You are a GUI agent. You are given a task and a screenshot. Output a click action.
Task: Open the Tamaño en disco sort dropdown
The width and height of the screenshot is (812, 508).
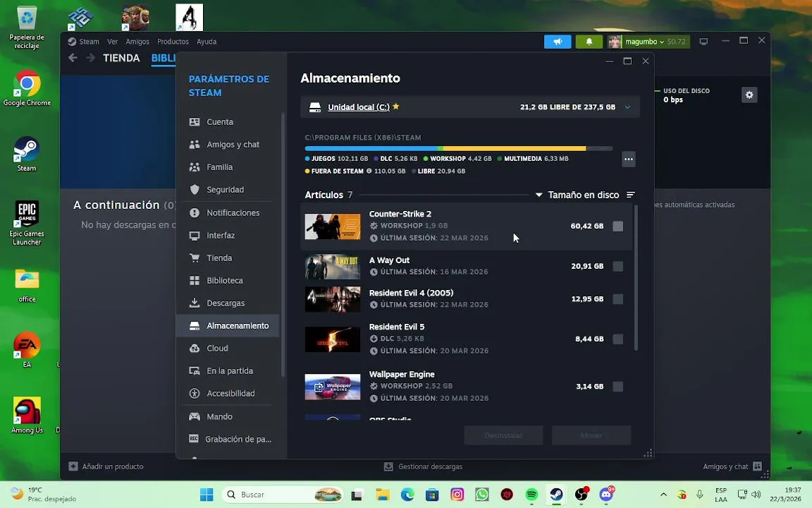577,195
